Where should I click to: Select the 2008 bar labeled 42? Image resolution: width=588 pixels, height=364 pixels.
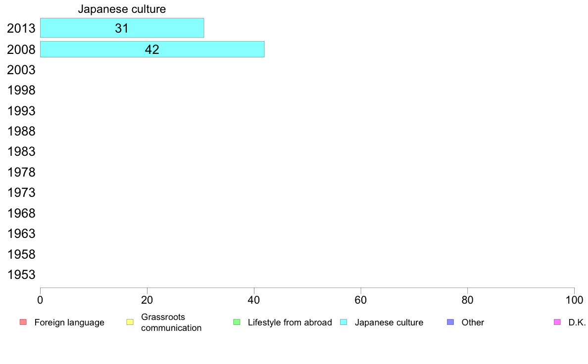[x=152, y=49]
